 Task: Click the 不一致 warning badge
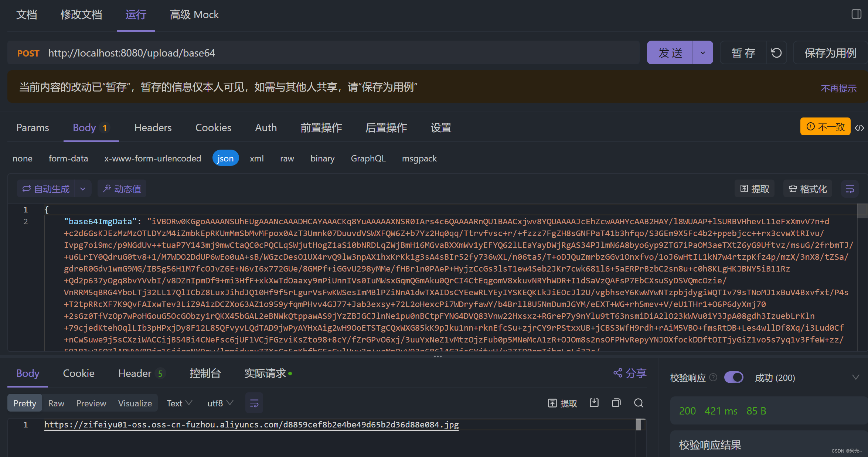click(825, 127)
